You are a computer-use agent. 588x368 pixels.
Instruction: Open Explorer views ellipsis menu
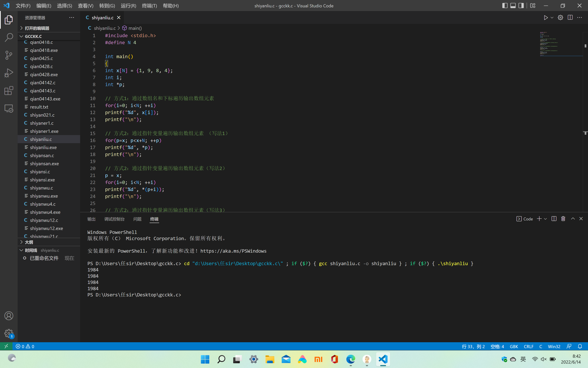pos(71,17)
